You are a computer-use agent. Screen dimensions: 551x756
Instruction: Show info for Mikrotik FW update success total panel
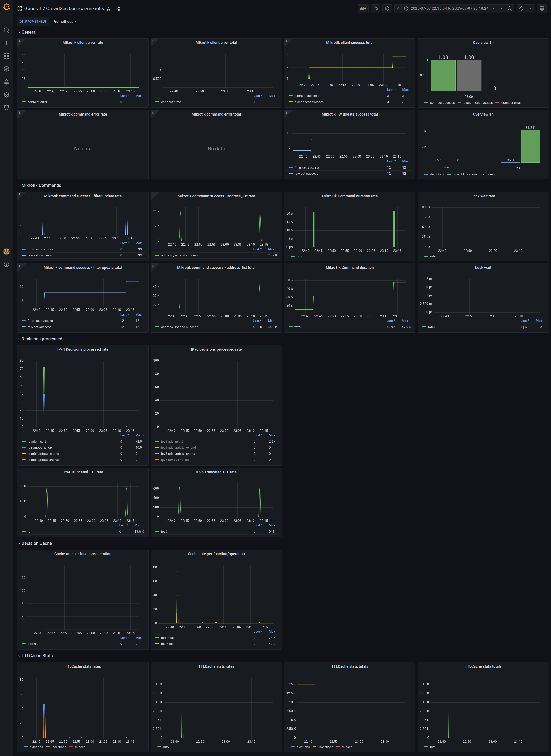[286, 112]
